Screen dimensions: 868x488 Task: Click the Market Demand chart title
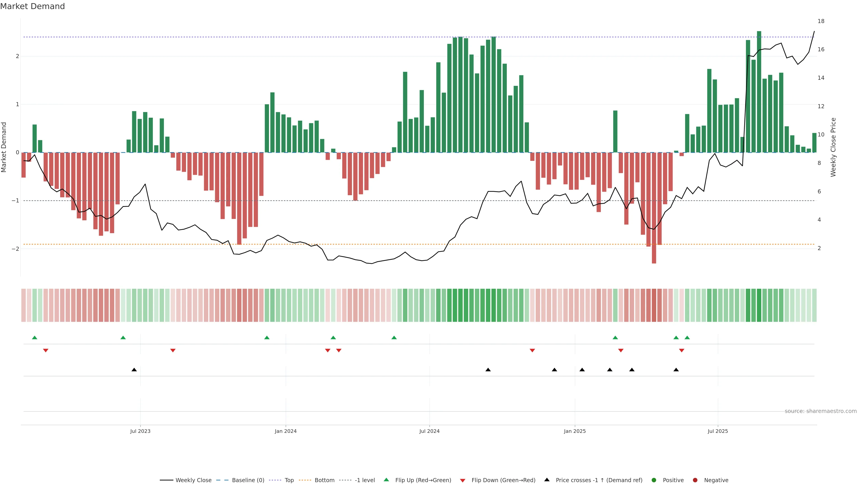[32, 6]
